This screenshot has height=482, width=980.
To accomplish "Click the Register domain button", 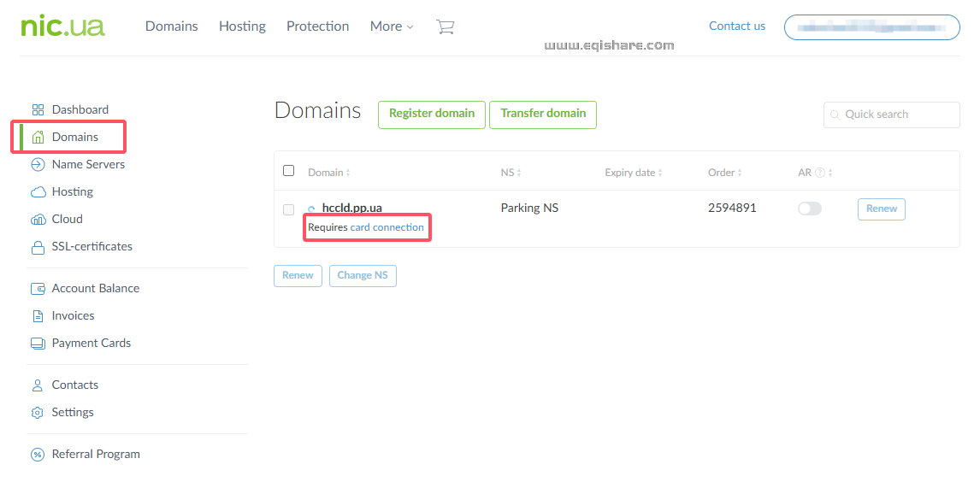I will pos(432,114).
